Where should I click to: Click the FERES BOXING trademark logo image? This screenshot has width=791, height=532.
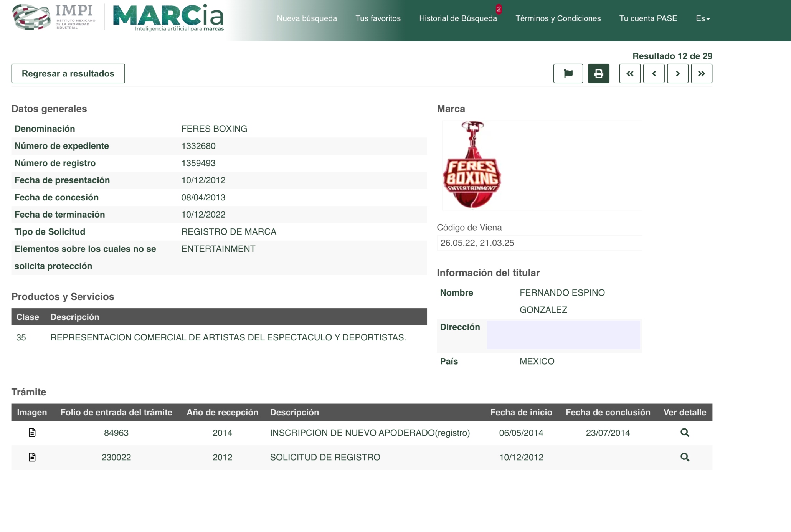click(472, 165)
